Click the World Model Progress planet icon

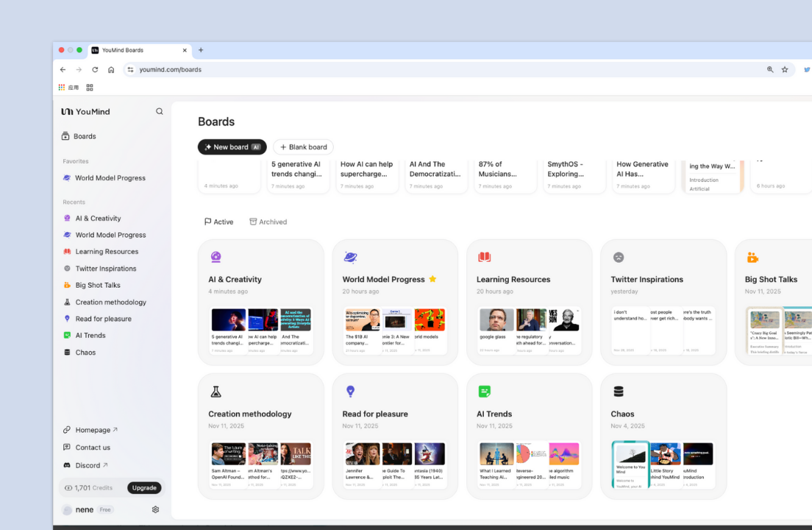click(x=351, y=257)
